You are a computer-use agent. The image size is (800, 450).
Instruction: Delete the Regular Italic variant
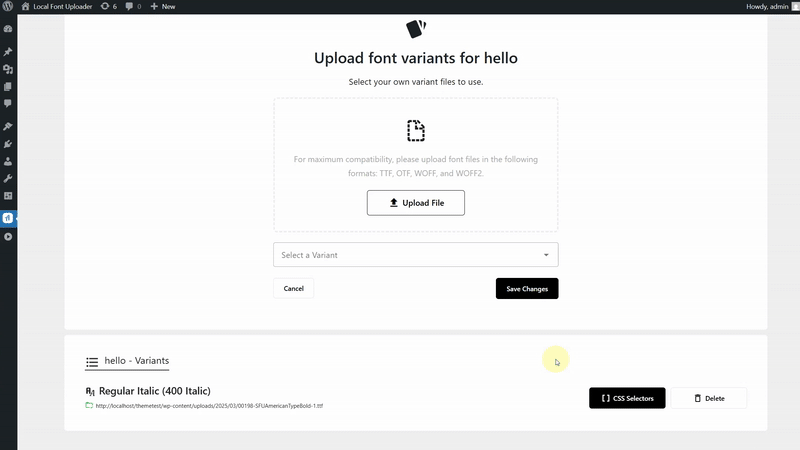(709, 398)
